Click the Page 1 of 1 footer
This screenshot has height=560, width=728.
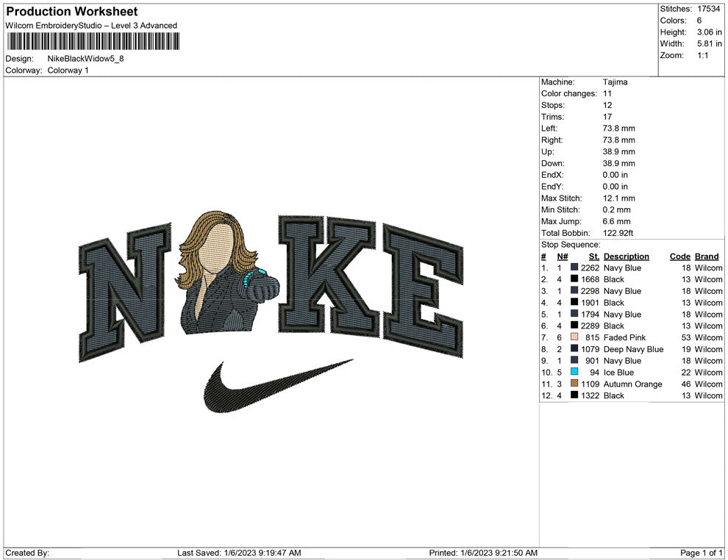701,553
